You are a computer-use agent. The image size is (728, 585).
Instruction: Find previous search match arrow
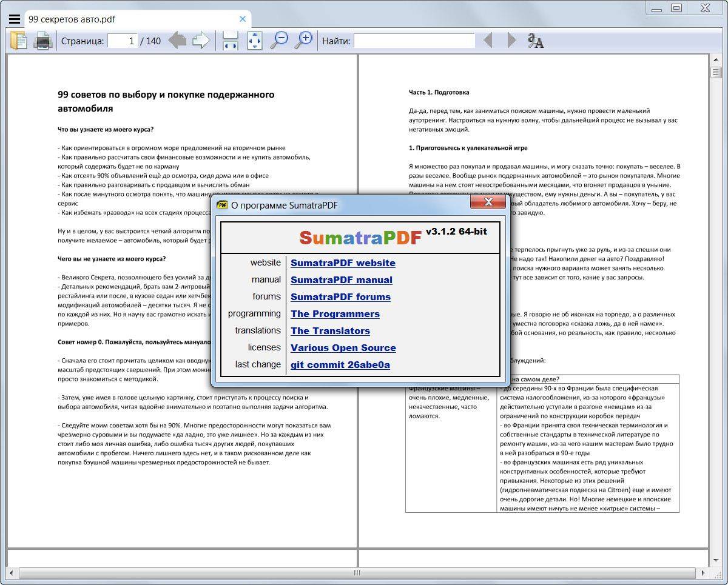[487, 41]
